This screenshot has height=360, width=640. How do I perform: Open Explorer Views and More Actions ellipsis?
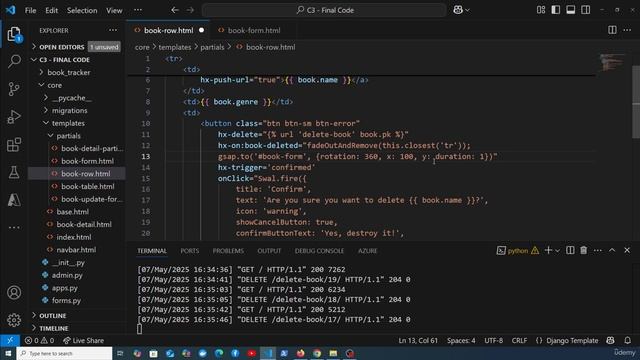pyautogui.click(x=113, y=30)
